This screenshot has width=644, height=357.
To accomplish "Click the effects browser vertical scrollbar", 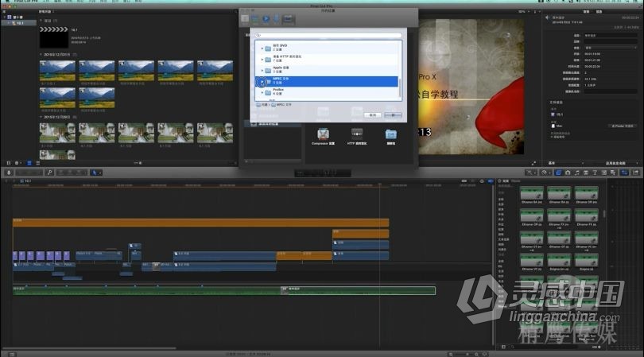I will pos(604,214).
